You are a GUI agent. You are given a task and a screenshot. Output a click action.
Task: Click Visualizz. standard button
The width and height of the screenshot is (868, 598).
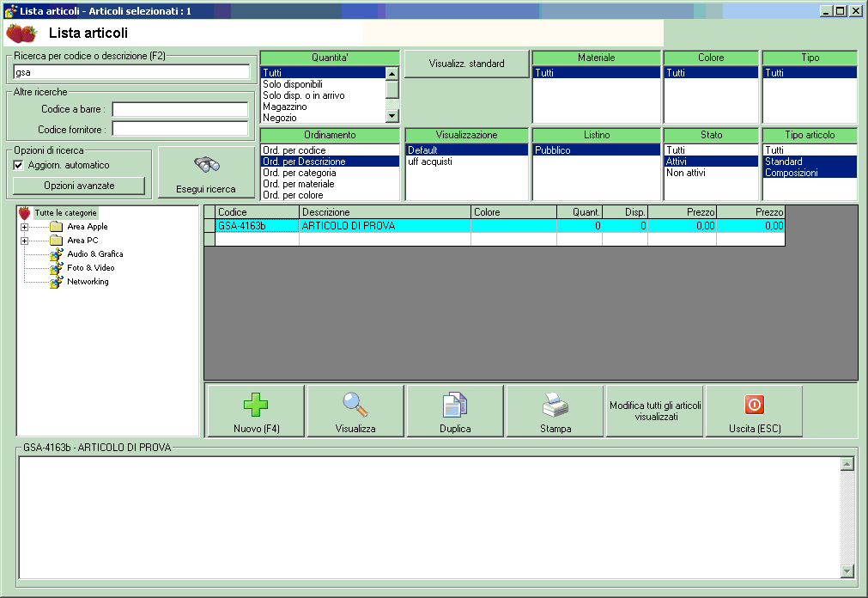[467, 64]
